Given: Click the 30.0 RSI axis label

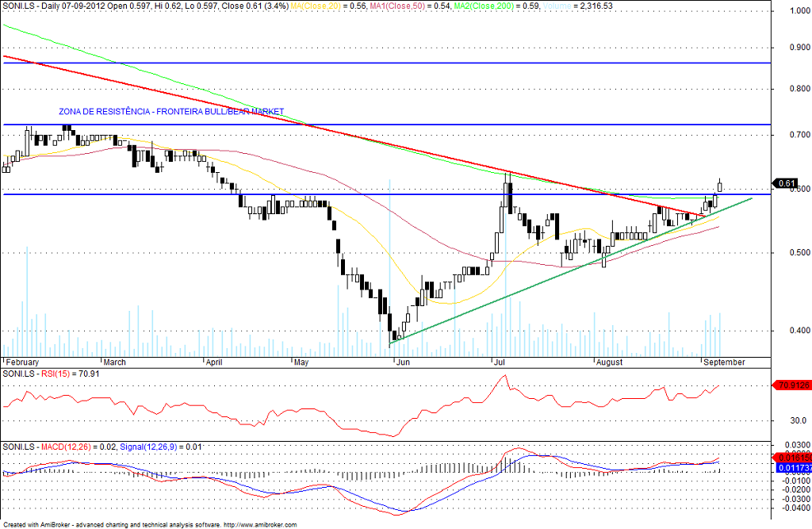Looking at the screenshot, I should 798,420.
